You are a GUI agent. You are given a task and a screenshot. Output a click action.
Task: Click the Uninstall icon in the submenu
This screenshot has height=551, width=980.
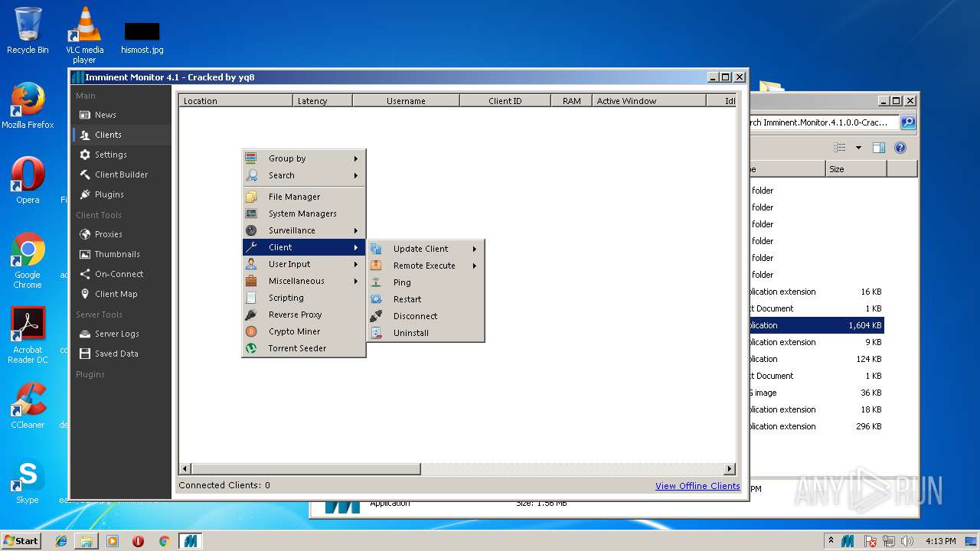point(376,333)
